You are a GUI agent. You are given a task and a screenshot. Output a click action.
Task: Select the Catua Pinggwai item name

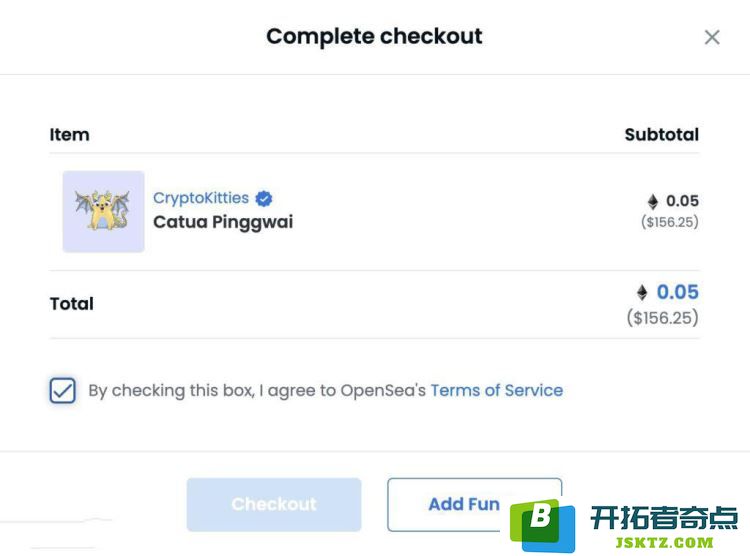223,222
